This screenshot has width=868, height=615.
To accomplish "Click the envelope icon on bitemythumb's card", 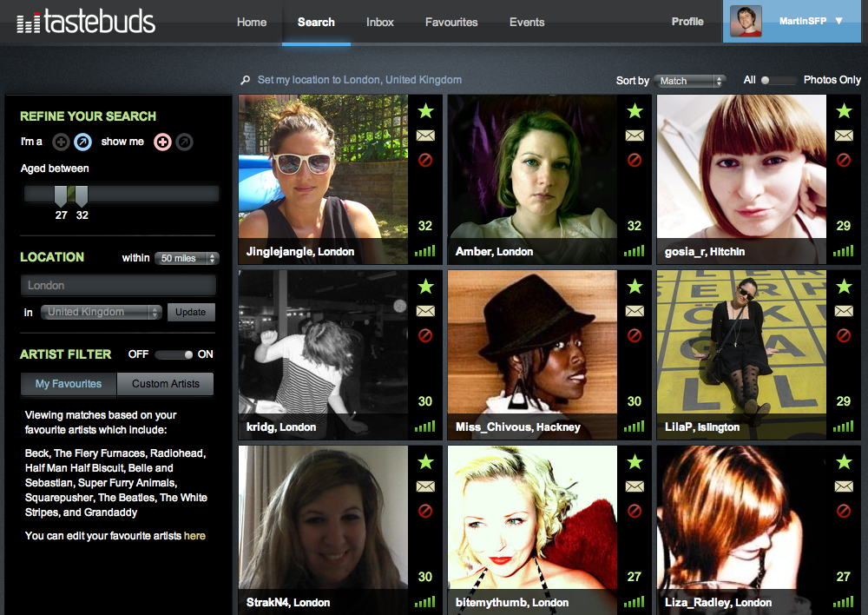I will [635, 486].
